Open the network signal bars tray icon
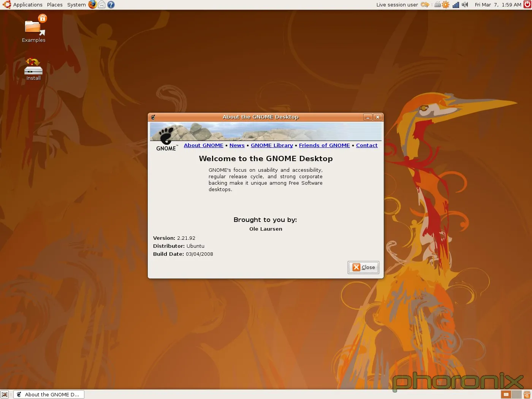 [x=456, y=5]
